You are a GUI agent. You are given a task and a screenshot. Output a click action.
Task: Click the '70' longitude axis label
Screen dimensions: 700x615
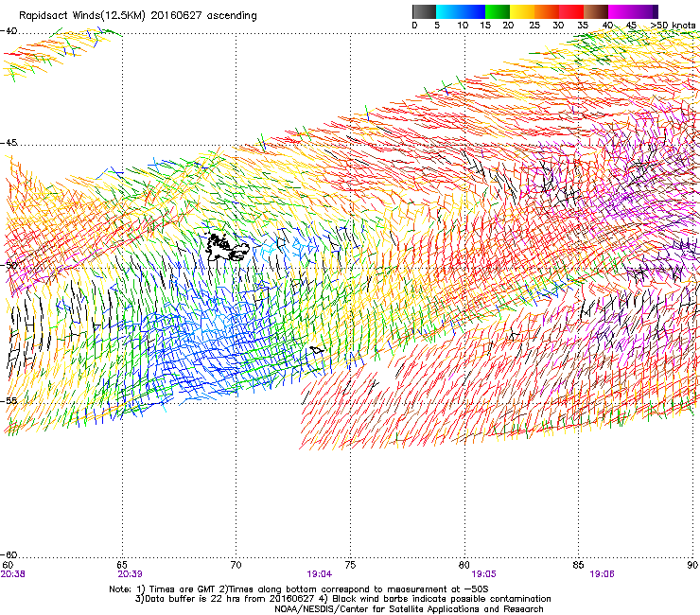click(236, 565)
